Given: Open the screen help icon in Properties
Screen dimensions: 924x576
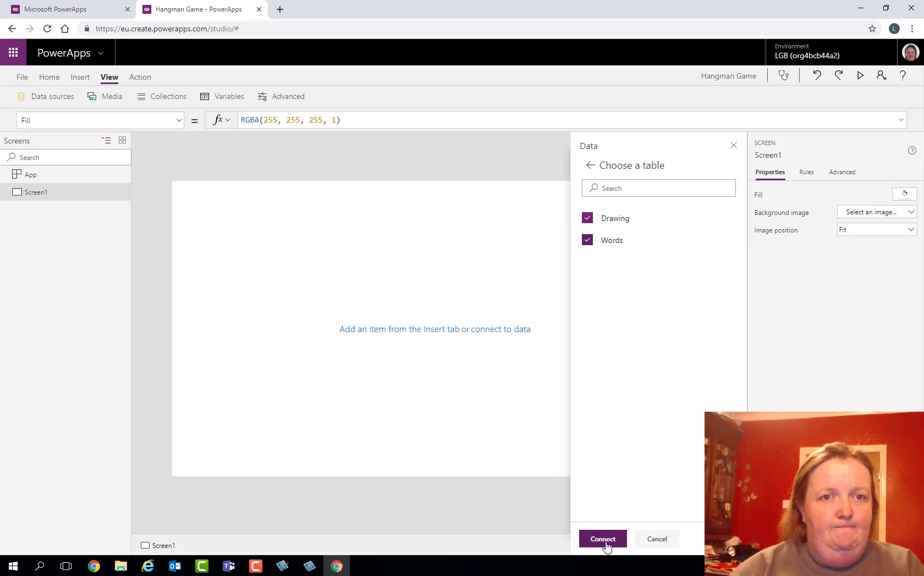Looking at the screenshot, I should click(x=912, y=151).
